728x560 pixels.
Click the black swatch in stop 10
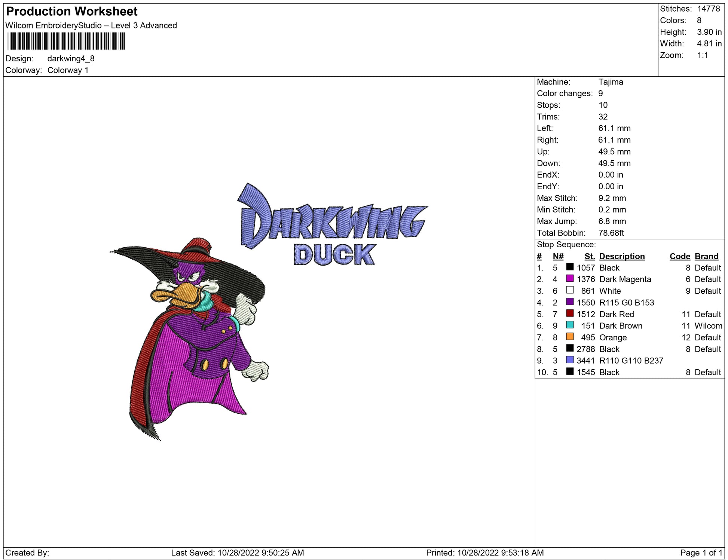click(x=570, y=371)
